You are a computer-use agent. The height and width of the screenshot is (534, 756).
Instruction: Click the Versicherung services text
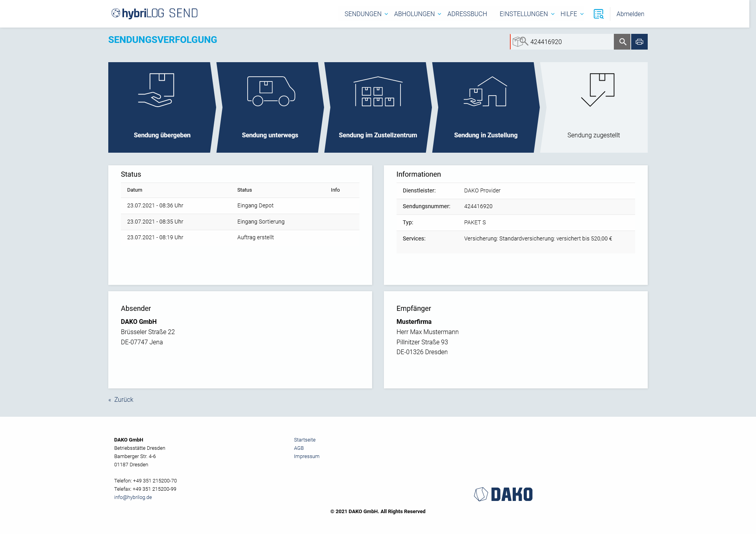(538, 238)
